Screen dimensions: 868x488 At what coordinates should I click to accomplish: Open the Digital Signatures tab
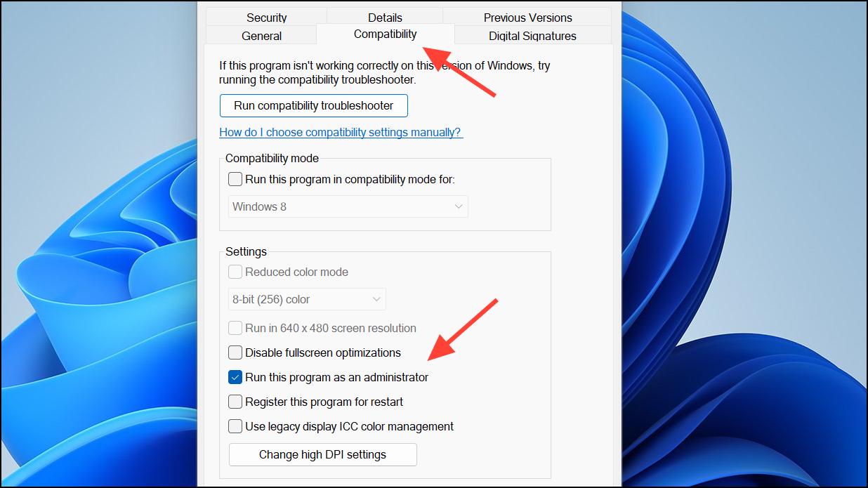[x=532, y=36]
